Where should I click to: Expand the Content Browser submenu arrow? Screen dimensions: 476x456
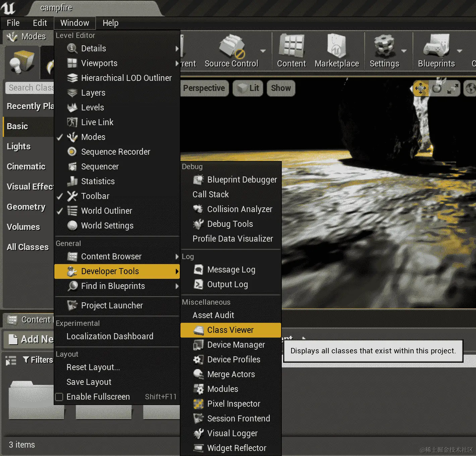(177, 257)
